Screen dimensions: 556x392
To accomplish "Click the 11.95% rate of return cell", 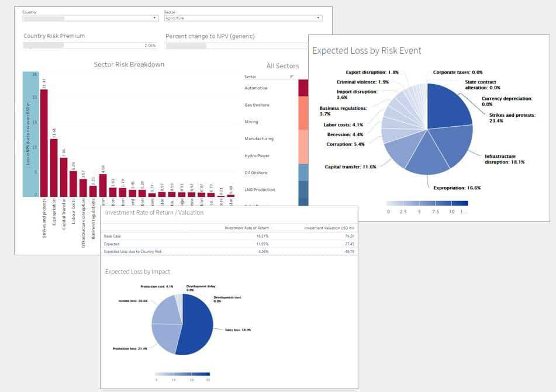I will 263,244.
